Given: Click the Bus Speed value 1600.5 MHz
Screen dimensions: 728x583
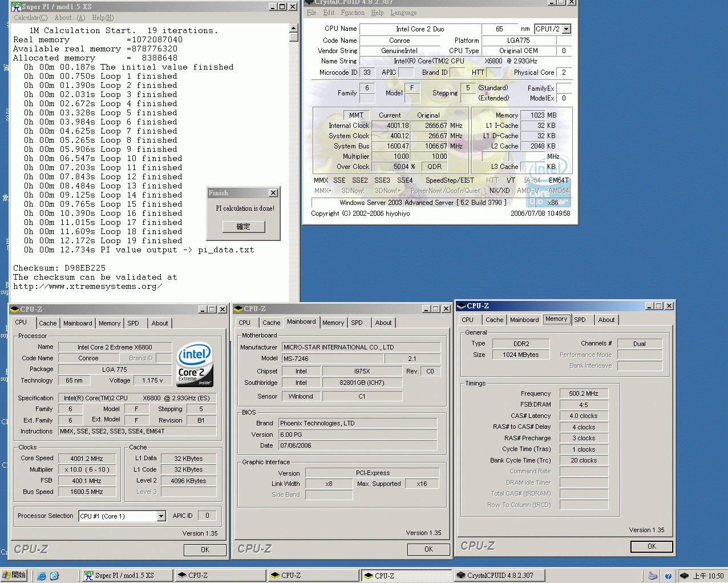Looking at the screenshot, I should [x=87, y=492].
